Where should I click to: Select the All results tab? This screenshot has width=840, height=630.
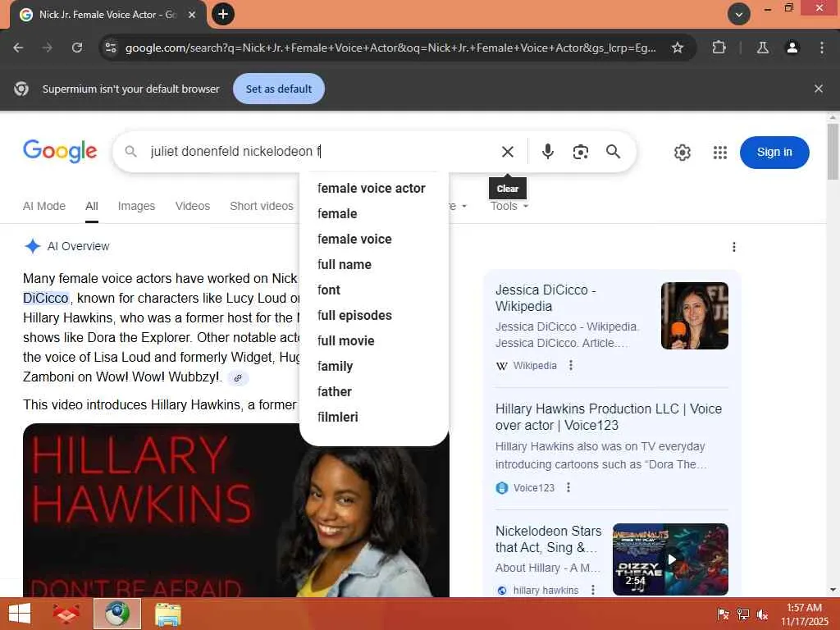(x=92, y=206)
